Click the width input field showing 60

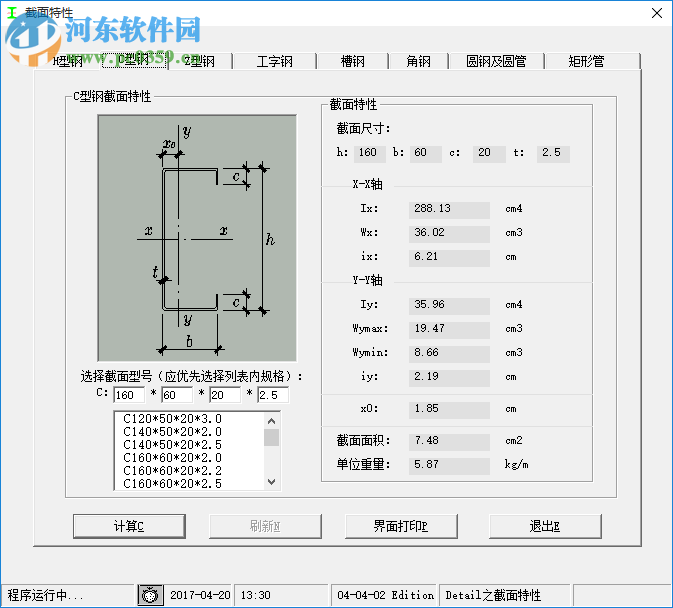click(177, 395)
